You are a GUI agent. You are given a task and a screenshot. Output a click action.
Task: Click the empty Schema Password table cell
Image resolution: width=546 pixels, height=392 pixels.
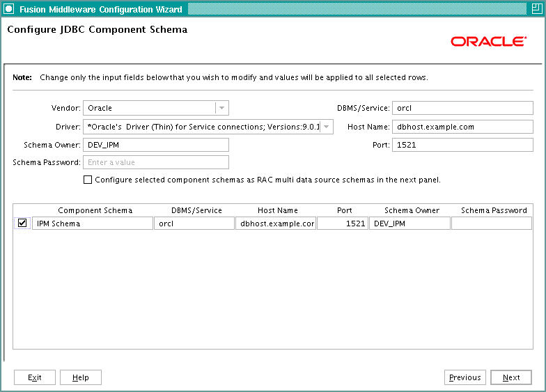pyautogui.click(x=492, y=224)
